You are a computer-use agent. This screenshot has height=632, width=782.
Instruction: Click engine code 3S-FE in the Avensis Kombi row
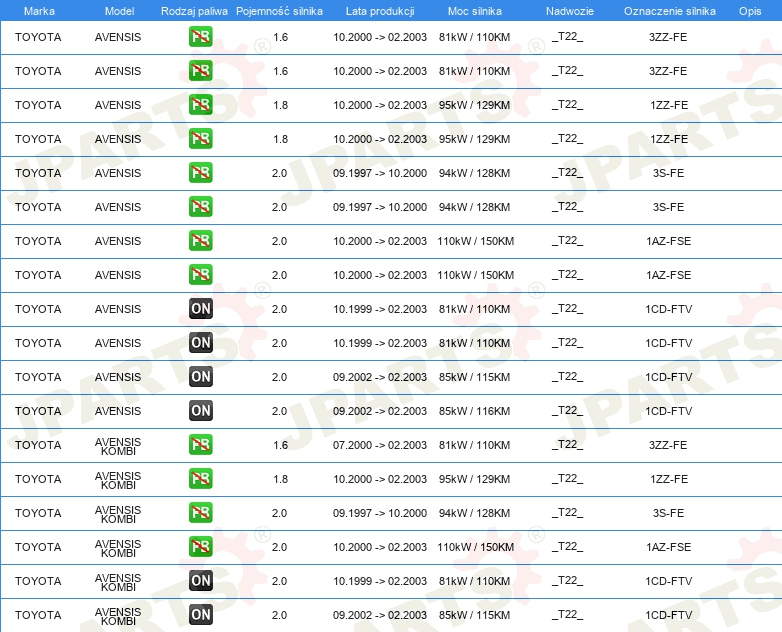pos(668,513)
